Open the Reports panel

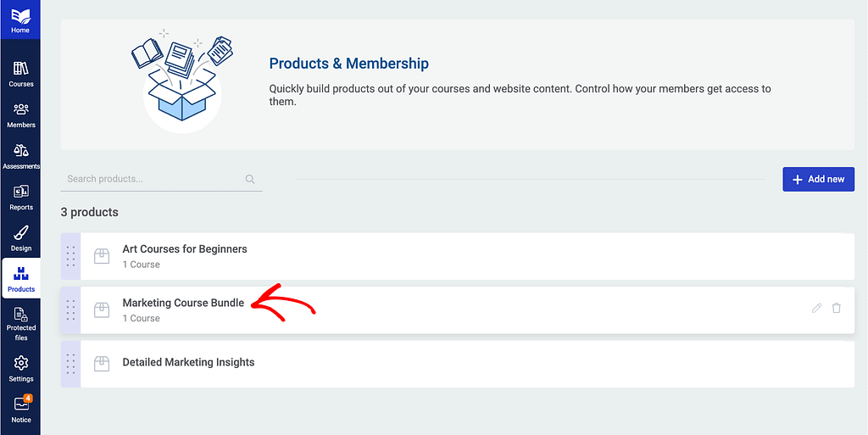(x=20, y=197)
